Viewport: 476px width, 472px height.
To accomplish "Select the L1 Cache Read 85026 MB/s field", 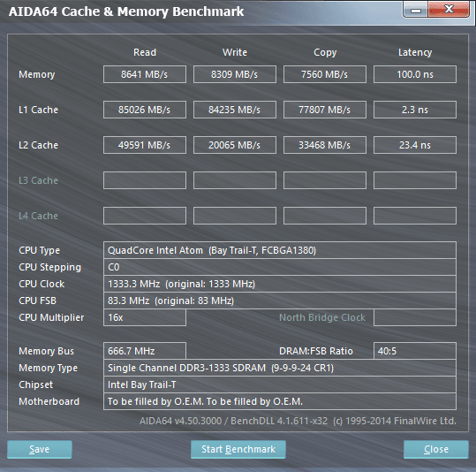I will (145, 110).
